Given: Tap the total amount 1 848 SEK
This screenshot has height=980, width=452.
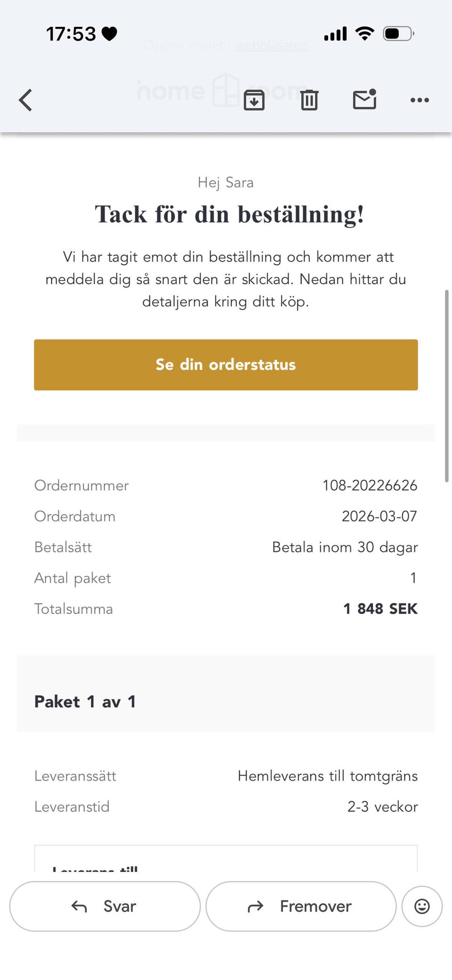Looking at the screenshot, I should click(x=380, y=609).
